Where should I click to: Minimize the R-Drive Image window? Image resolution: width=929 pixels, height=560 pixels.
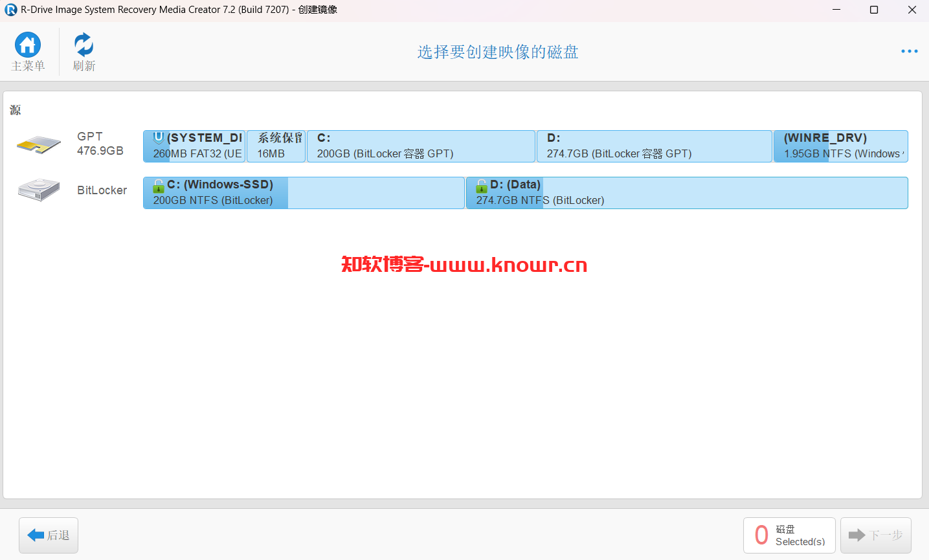pyautogui.click(x=836, y=10)
